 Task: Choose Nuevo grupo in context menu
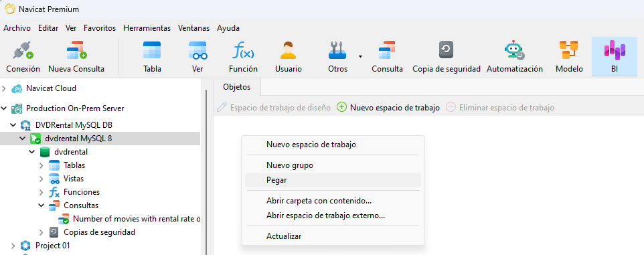click(x=333, y=165)
